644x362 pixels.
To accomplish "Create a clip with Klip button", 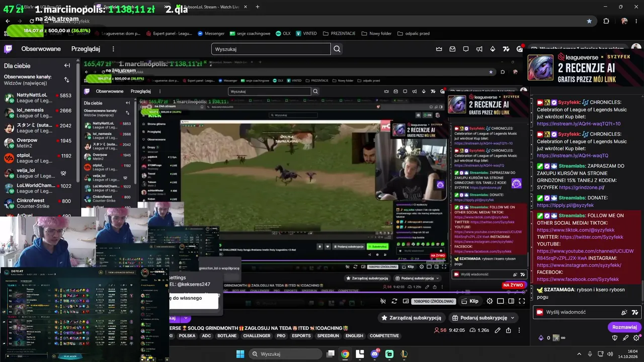I will [470, 301].
